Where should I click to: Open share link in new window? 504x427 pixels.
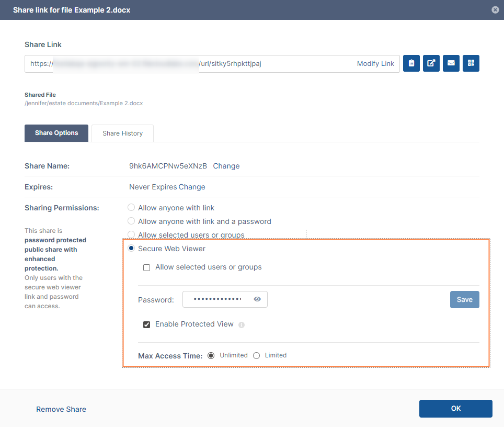point(431,63)
